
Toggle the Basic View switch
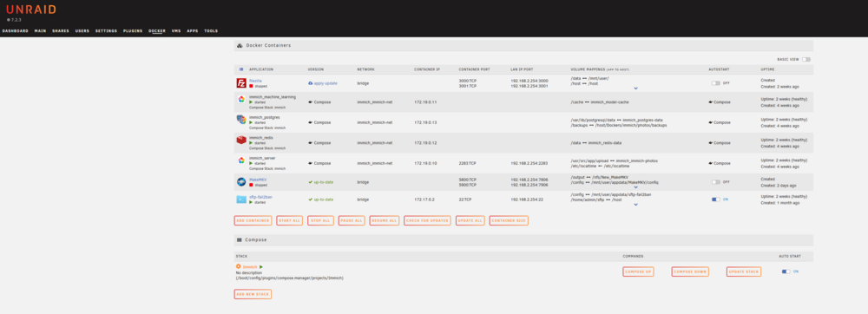pyautogui.click(x=806, y=59)
